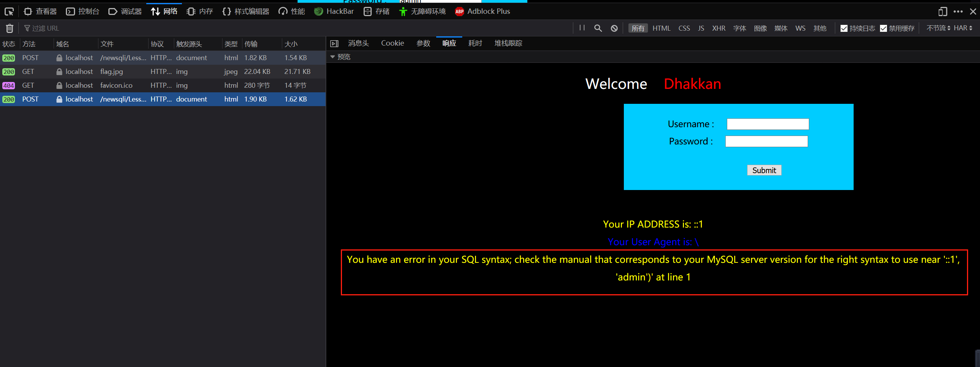The width and height of the screenshot is (980, 367).
Task: Open the 参数 params tab
Action: click(x=423, y=43)
